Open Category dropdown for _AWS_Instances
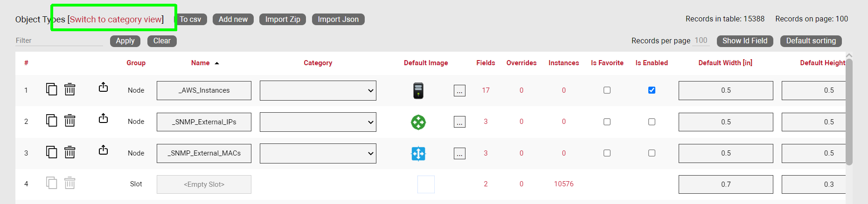Image resolution: width=868 pixels, height=204 pixels. coord(318,91)
